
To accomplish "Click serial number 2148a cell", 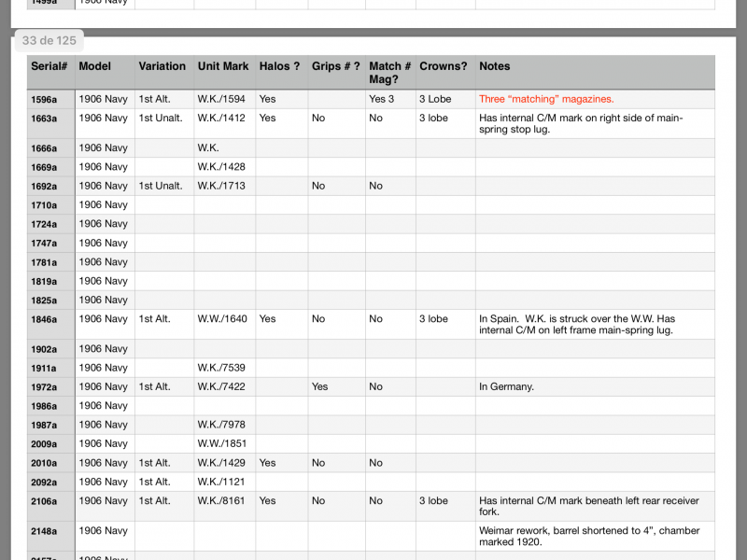I will [43, 532].
